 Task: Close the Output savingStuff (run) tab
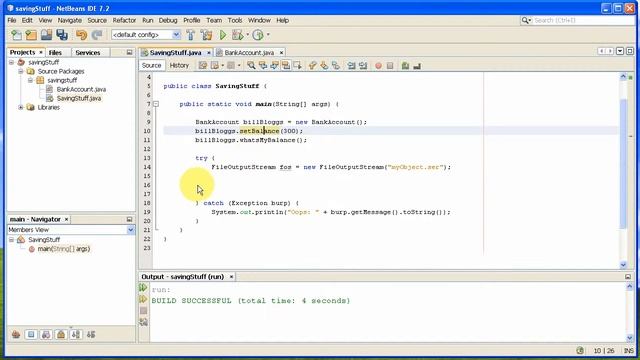231,277
